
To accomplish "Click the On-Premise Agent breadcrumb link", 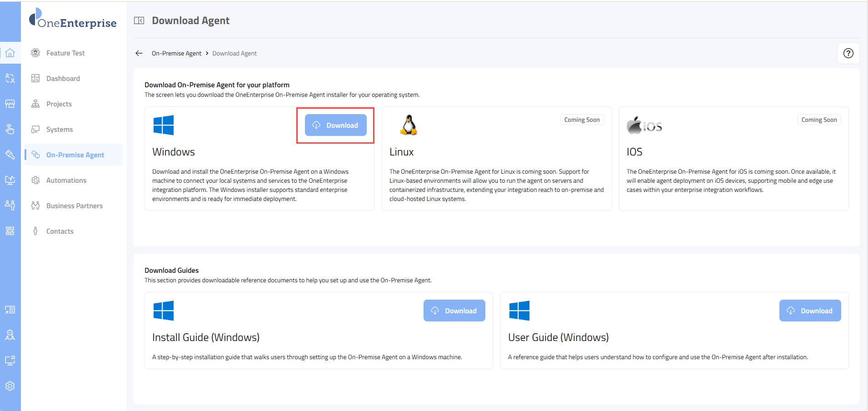I will 176,53.
